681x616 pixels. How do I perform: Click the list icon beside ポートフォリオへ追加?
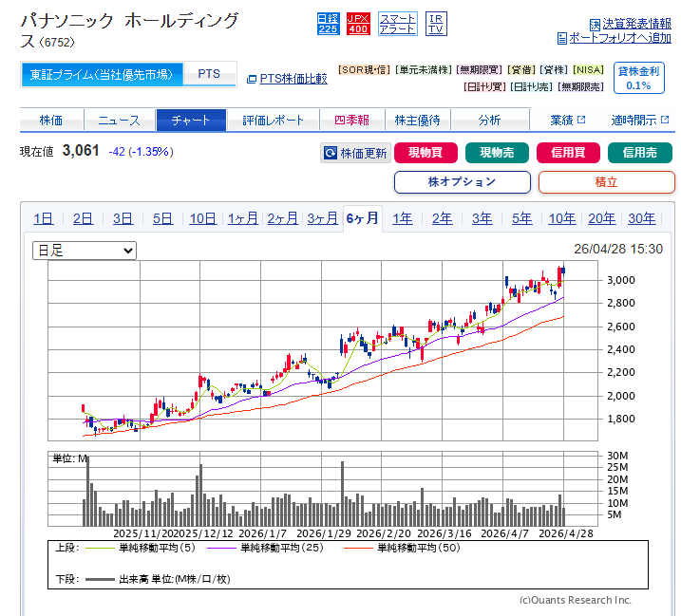(x=562, y=39)
